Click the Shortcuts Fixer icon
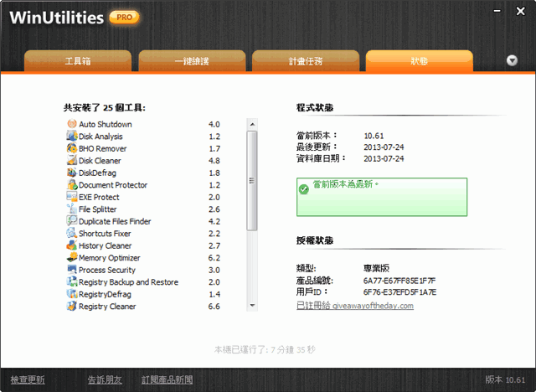This screenshot has width=536, height=392. 72,233
